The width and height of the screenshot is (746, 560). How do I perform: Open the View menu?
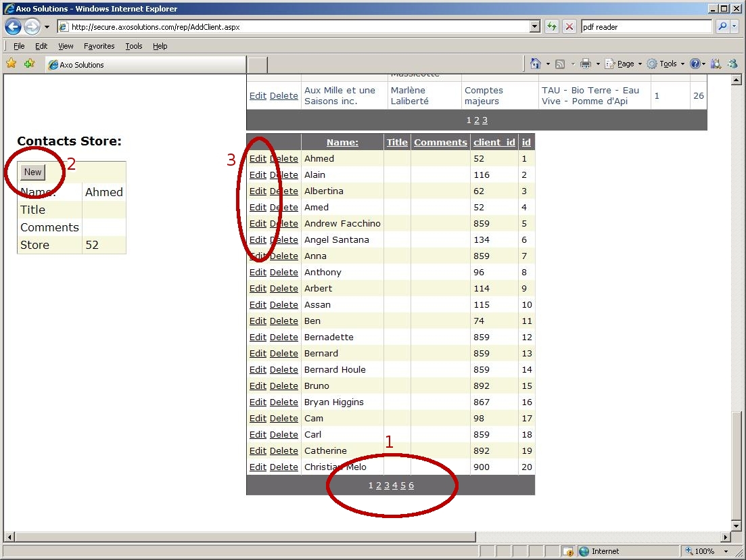[x=66, y=46]
